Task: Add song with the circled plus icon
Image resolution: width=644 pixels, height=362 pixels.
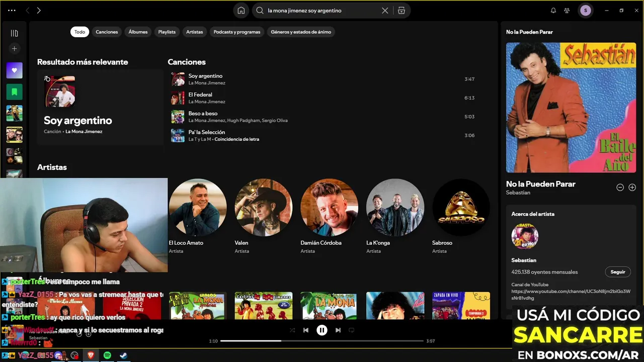Action: [x=632, y=187]
